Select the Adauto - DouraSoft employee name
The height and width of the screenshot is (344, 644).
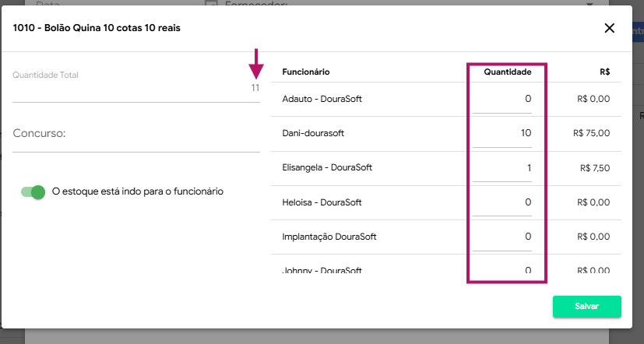click(x=322, y=99)
